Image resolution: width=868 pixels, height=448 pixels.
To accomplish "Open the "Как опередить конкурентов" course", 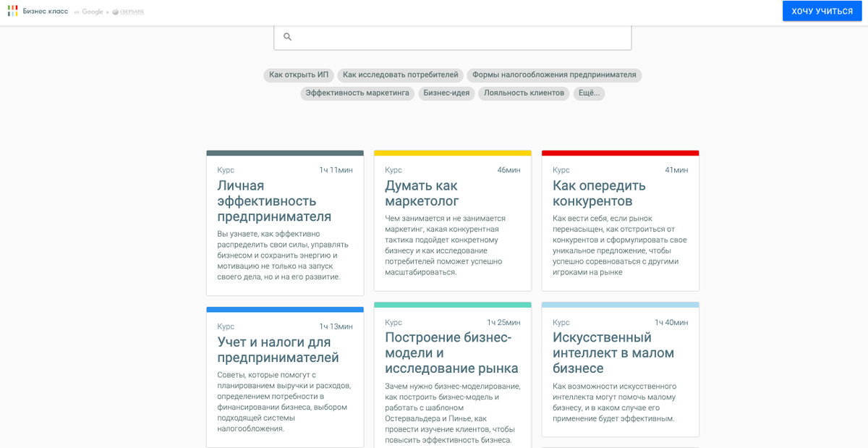I will pos(620,217).
